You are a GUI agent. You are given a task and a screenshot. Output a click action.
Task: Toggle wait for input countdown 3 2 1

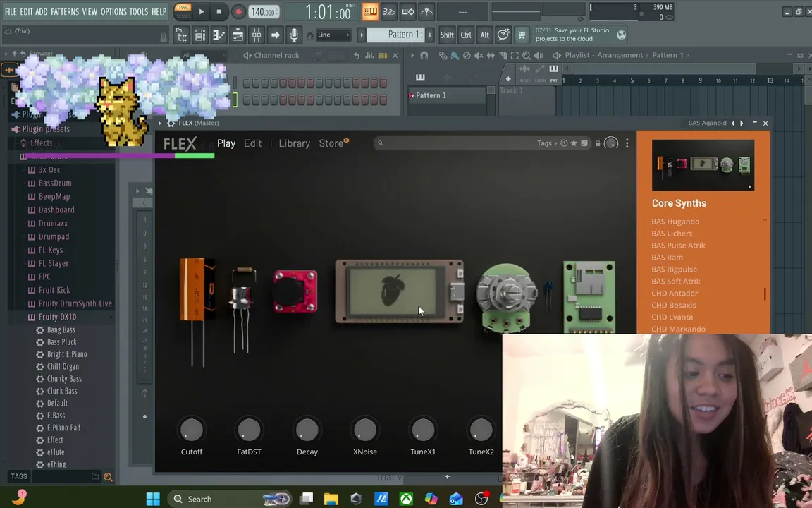[388, 11]
